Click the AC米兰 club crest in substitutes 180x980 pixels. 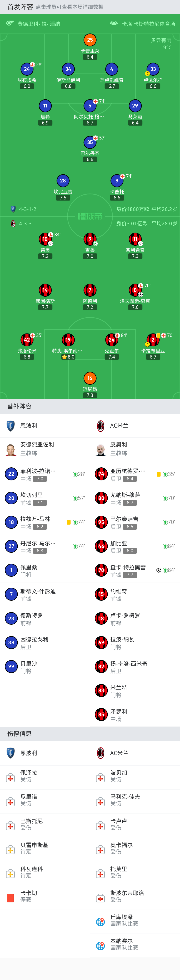(101, 426)
